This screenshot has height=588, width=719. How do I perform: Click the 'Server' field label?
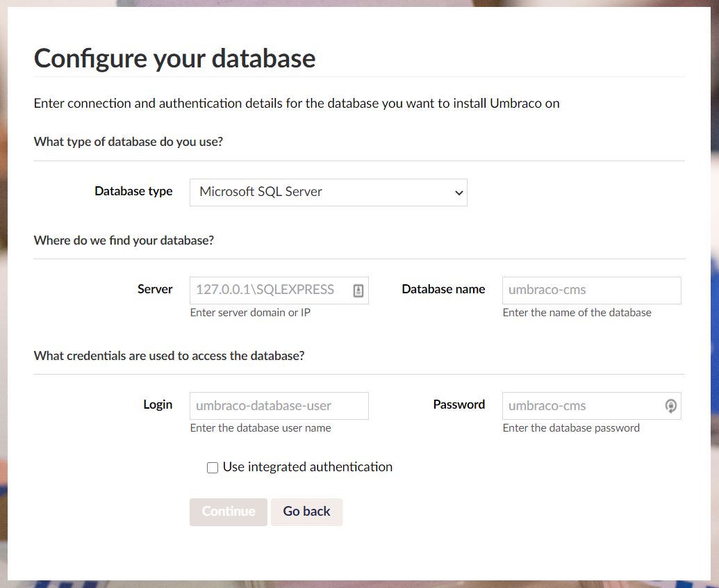pos(155,289)
